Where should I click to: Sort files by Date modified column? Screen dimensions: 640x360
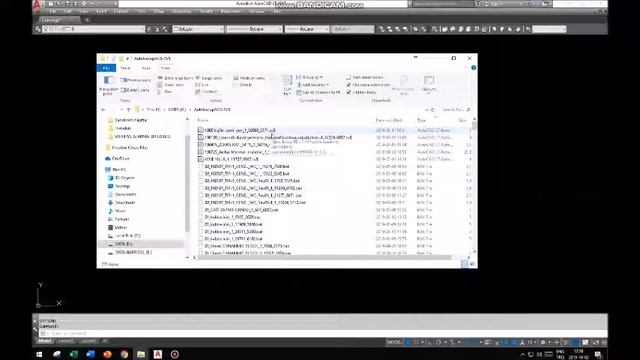tap(389, 120)
